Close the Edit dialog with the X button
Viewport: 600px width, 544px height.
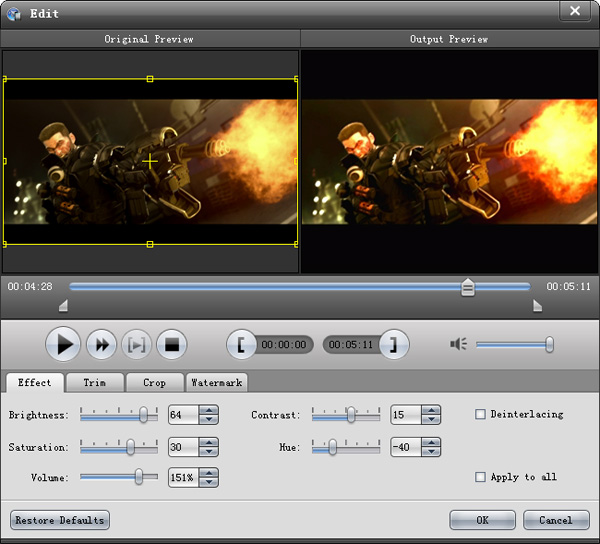tap(574, 11)
